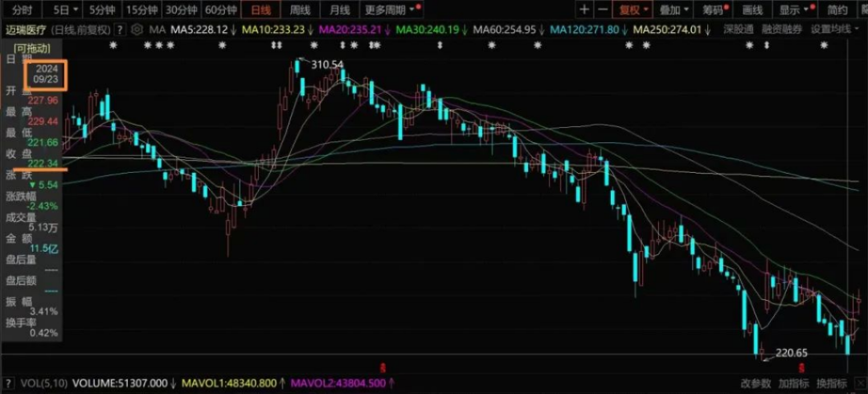Switch to the 5分钟 period
Image resolution: width=868 pixels, height=394 pixels.
tap(101, 10)
